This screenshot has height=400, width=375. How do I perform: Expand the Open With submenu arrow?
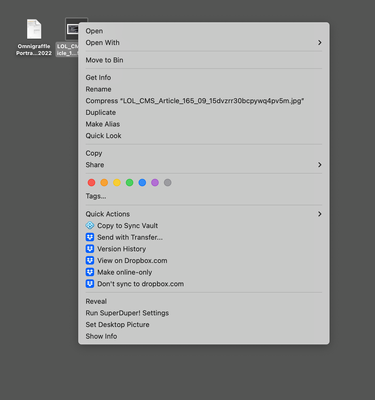pyautogui.click(x=320, y=43)
